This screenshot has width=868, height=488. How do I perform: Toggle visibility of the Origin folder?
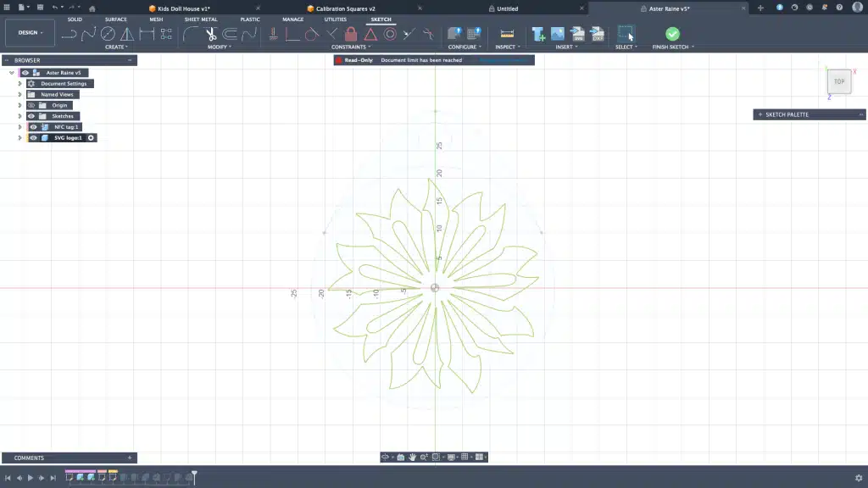[31, 105]
